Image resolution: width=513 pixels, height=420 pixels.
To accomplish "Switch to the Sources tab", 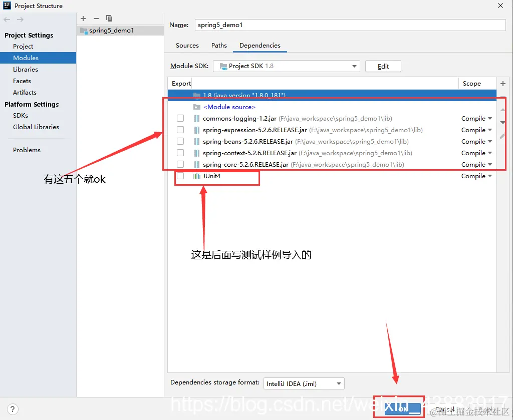I will [187, 46].
